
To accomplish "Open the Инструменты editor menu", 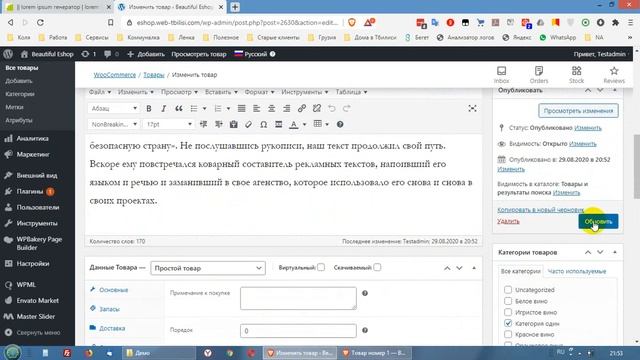I will pos(304,92).
